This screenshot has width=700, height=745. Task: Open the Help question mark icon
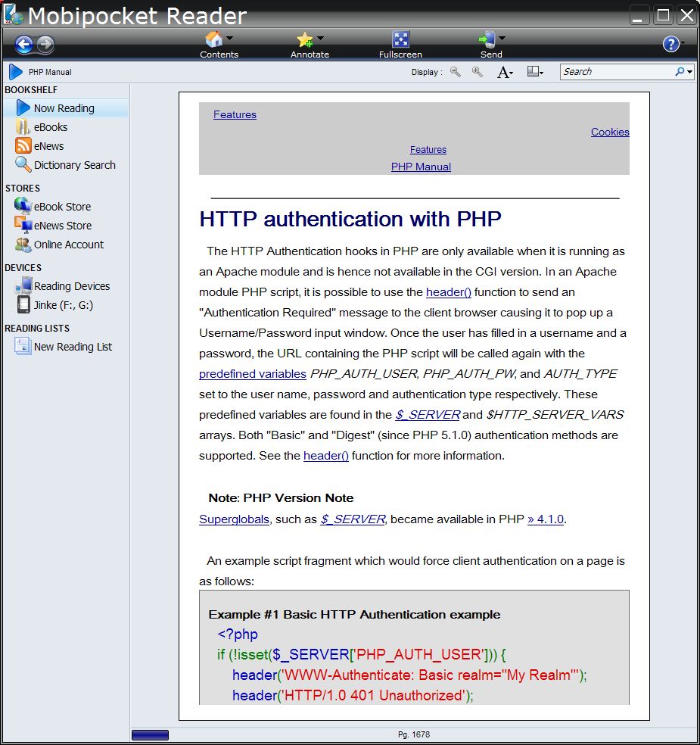(670, 44)
